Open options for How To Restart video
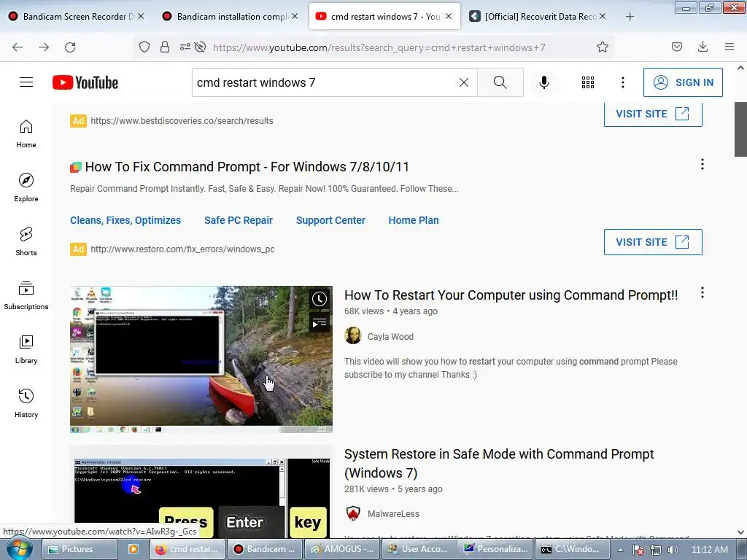This screenshot has width=747, height=560. [x=703, y=292]
